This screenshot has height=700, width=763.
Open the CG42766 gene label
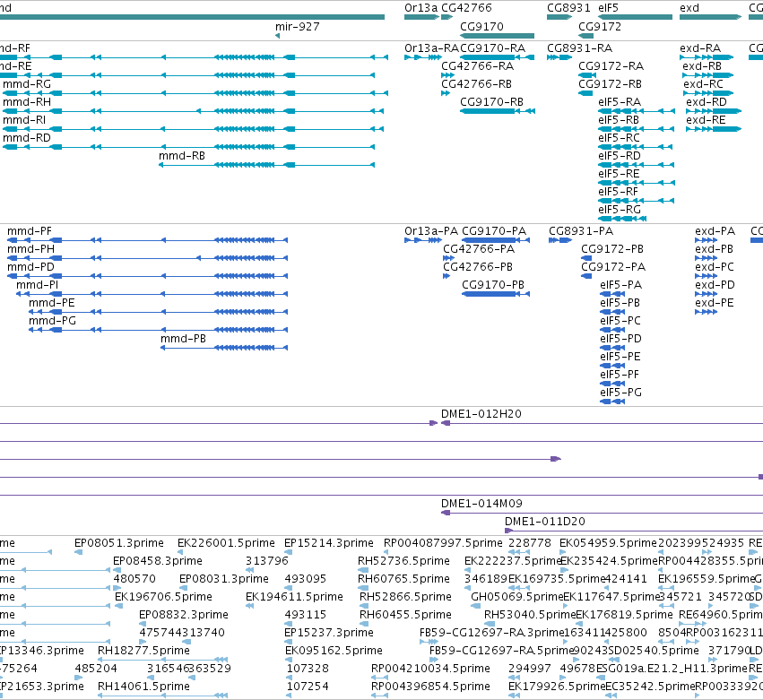466,8
